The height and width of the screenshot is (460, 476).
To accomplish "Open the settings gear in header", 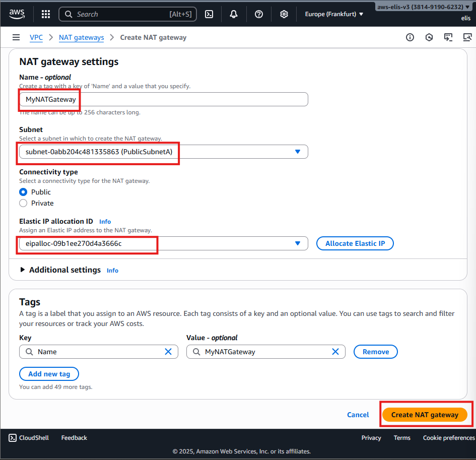I will pos(284,14).
